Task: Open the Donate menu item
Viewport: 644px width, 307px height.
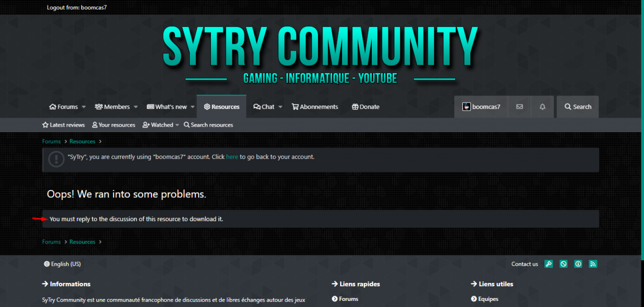Action: point(366,107)
